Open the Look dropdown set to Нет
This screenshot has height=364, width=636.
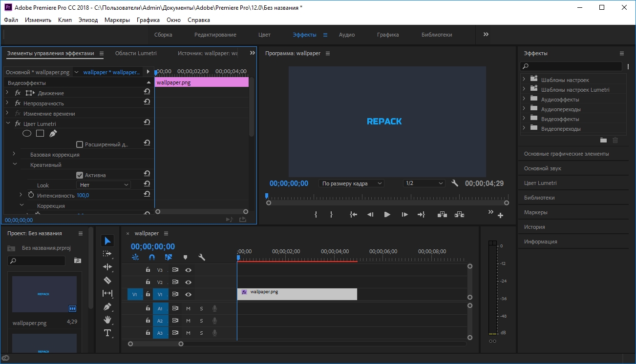(104, 185)
